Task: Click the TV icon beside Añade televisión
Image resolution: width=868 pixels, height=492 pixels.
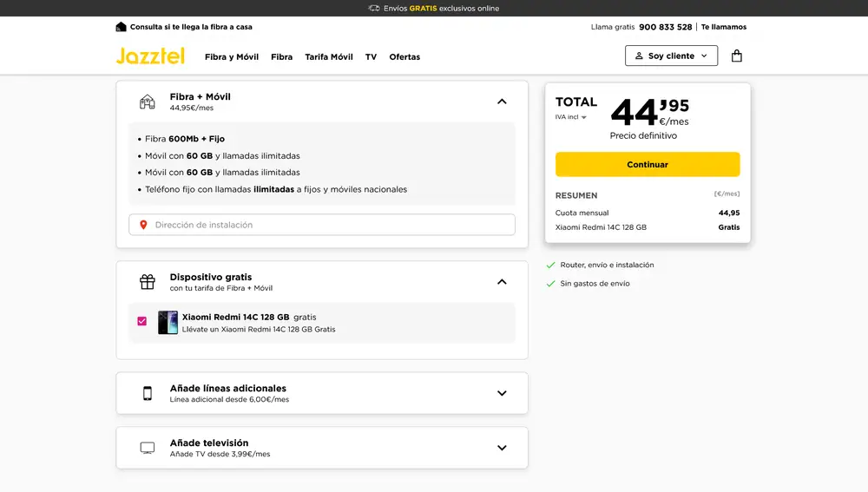Action: point(148,448)
